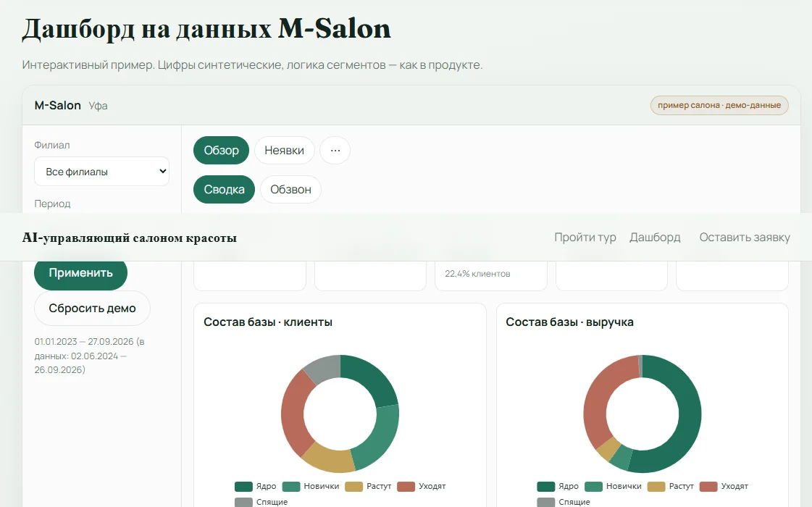Click the red Уходят segment in clients donut

coord(293,414)
